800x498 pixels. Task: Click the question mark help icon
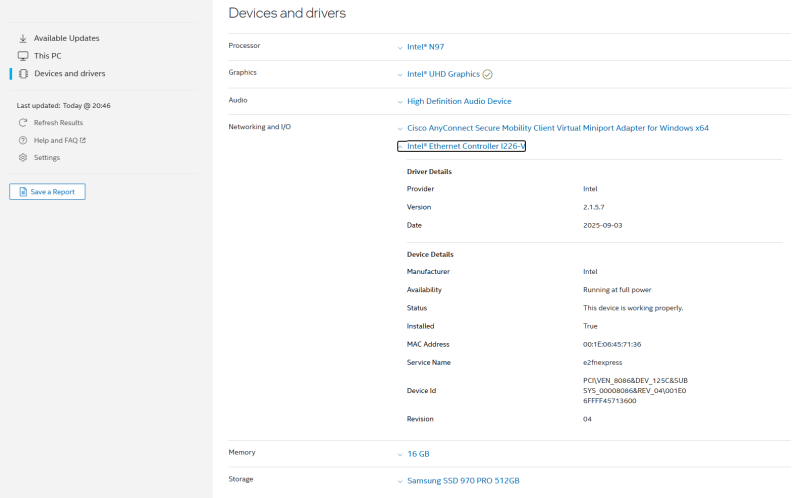click(23, 140)
